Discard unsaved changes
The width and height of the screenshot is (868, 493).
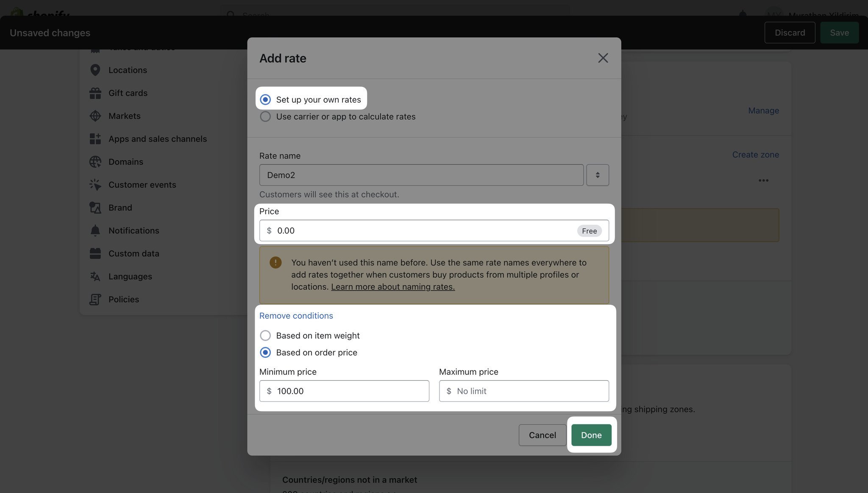(x=790, y=33)
